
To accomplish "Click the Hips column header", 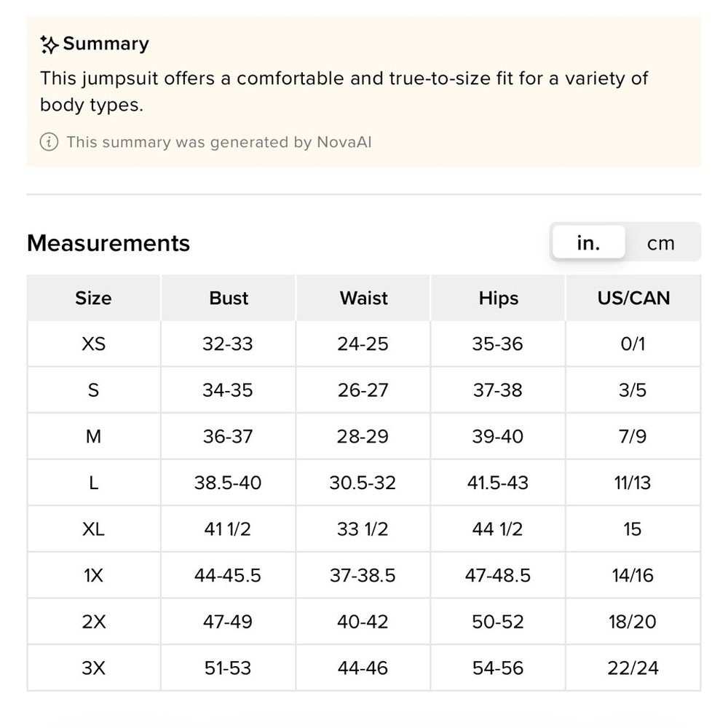I will point(498,298).
